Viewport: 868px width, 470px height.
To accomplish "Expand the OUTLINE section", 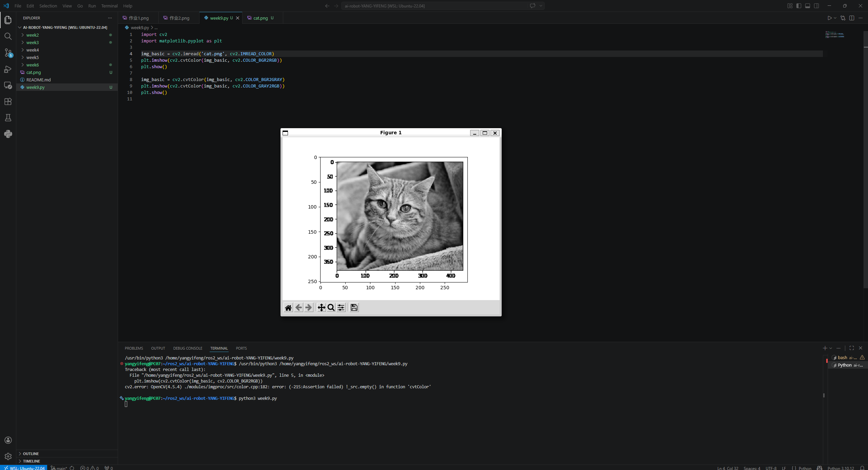I will click(67, 454).
